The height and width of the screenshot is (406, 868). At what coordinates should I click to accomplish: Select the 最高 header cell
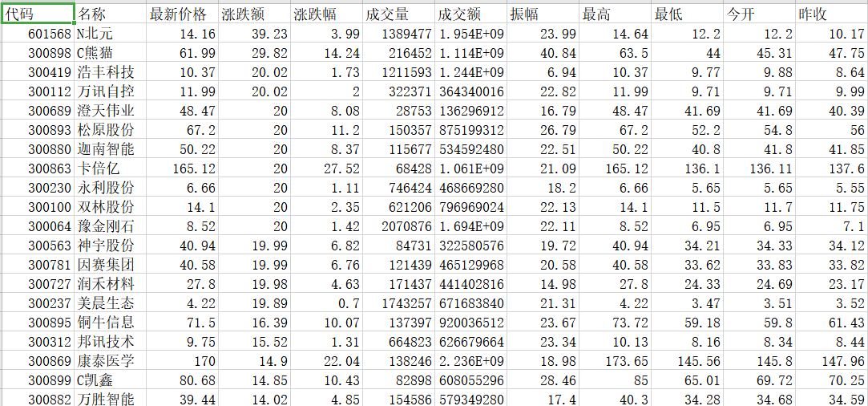(x=615, y=14)
